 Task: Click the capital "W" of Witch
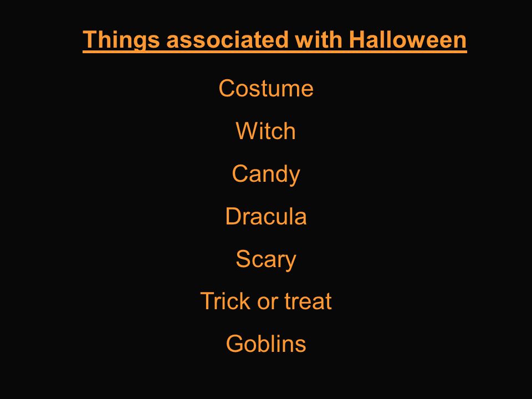[247, 131]
